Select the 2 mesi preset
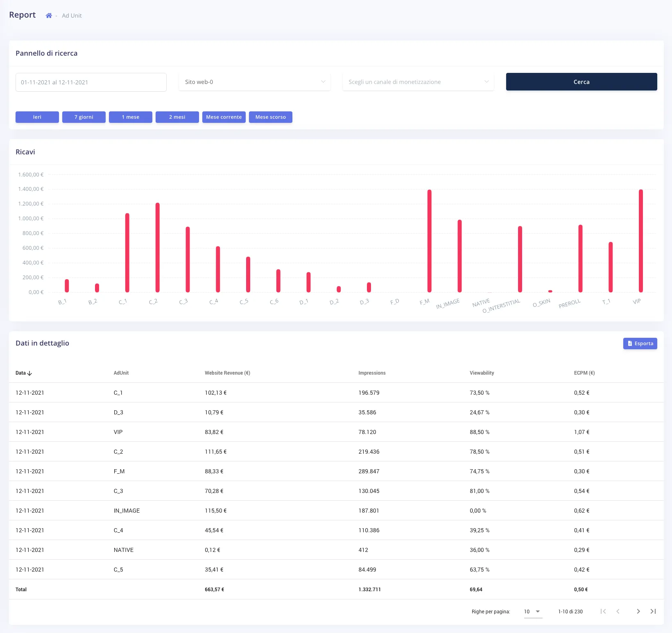 pyautogui.click(x=177, y=117)
